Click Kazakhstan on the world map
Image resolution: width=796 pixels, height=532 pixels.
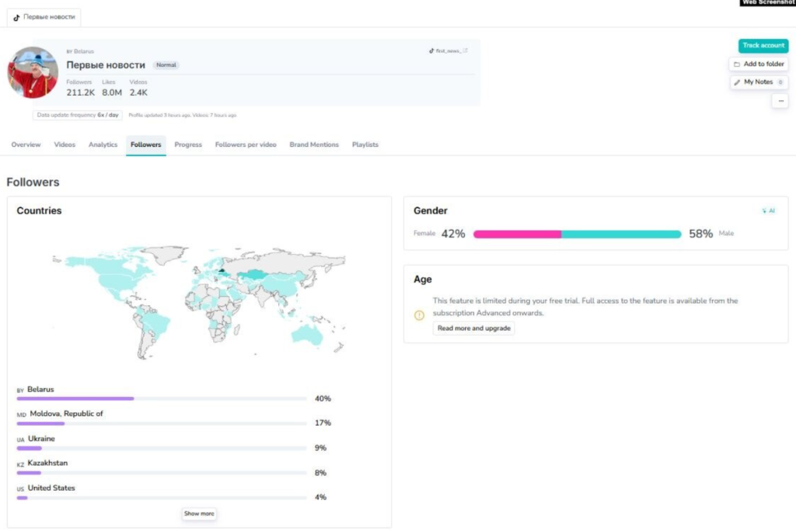[x=253, y=274]
